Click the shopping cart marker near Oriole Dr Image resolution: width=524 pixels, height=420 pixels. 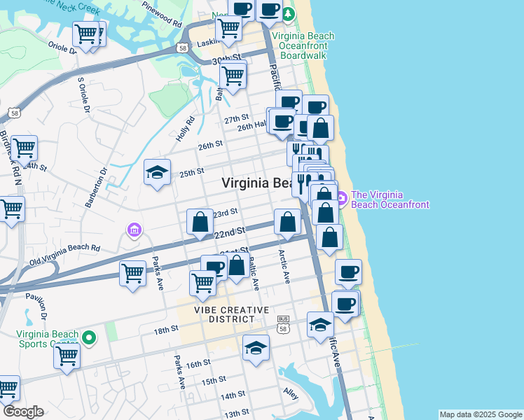86,36
